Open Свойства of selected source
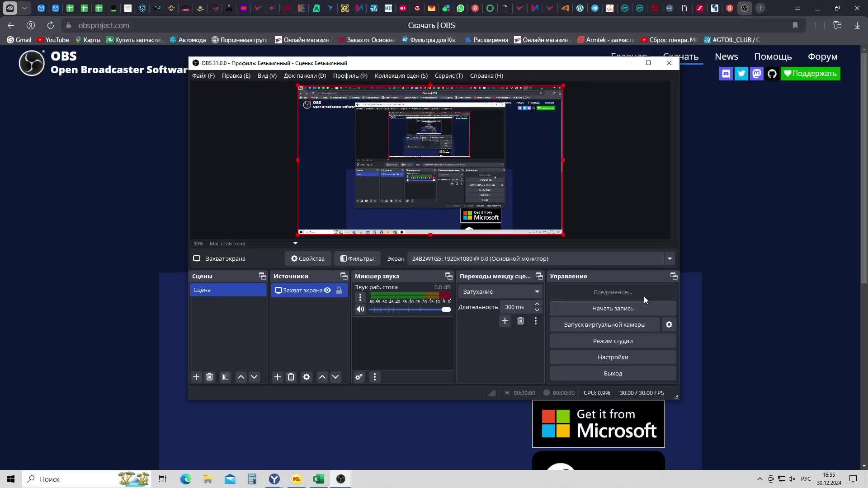This screenshot has width=868, height=488. 308,258
